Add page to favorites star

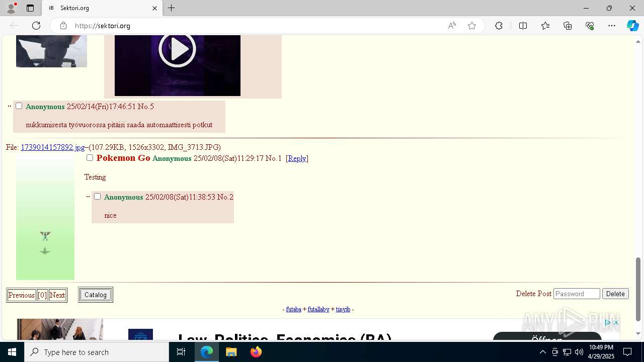(x=472, y=26)
